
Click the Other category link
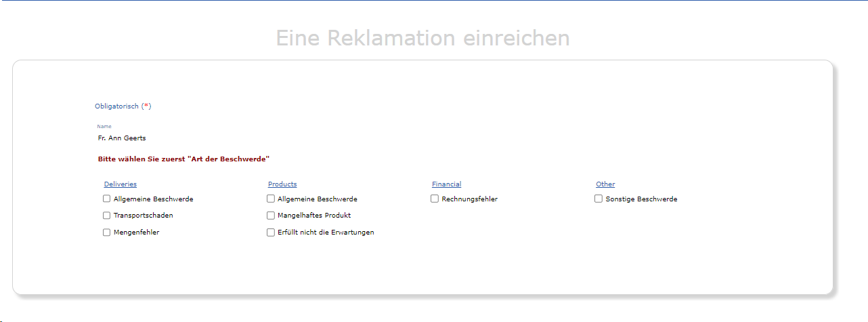tap(605, 184)
